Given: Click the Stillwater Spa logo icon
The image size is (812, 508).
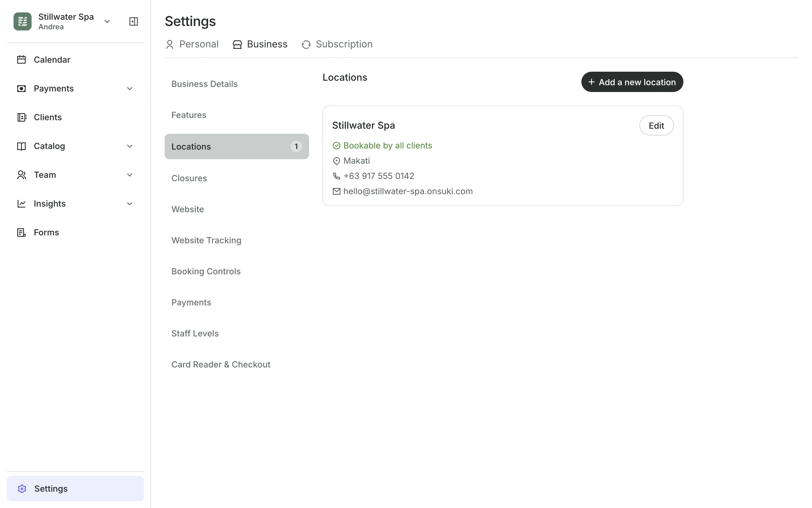Looking at the screenshot, I should 23,21.
